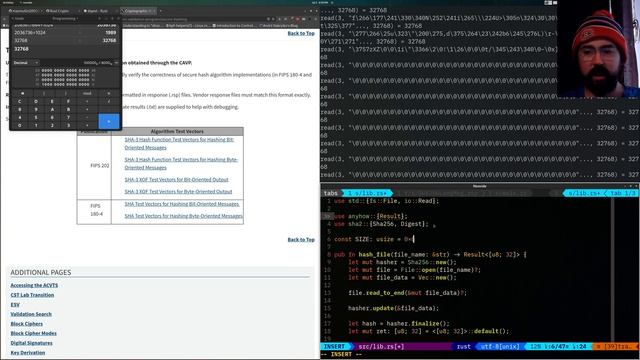This screenshot has width=640, height=360.
Task: Click the lower Back to Top link
Action: pos(301,240)
